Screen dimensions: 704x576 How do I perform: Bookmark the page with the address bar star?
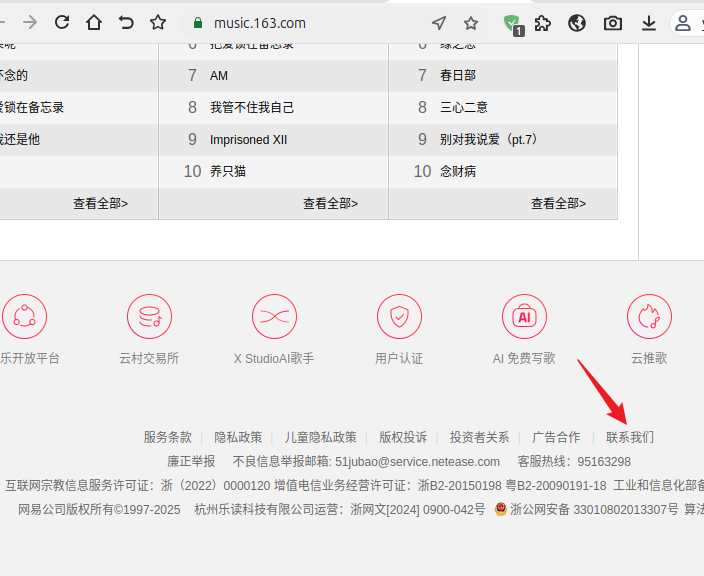471,23
